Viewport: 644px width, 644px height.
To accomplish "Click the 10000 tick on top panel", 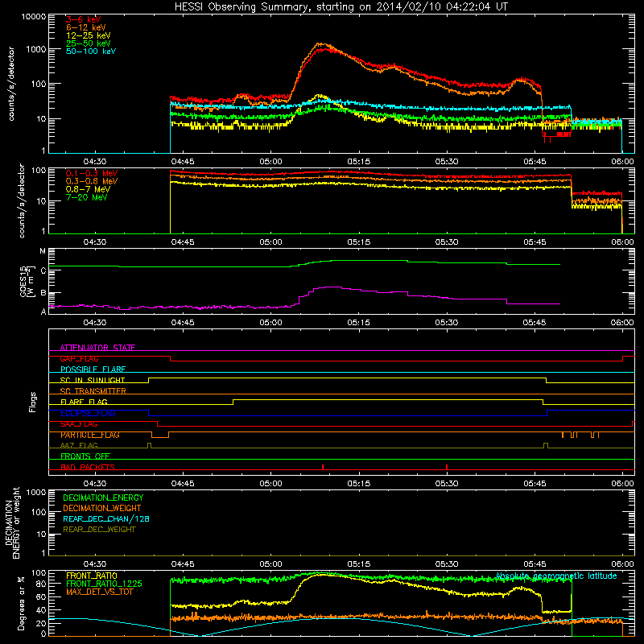I will pyautogui.click(x=34, y=17).
